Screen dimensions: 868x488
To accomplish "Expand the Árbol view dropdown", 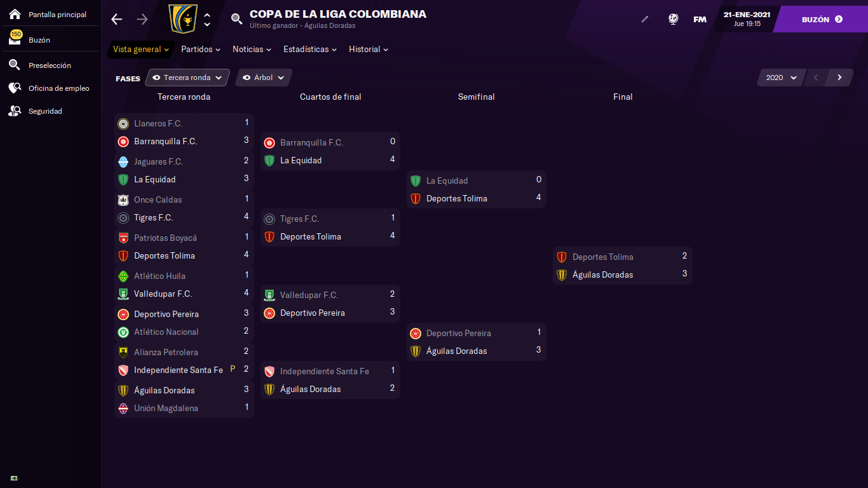I will 264,78.
